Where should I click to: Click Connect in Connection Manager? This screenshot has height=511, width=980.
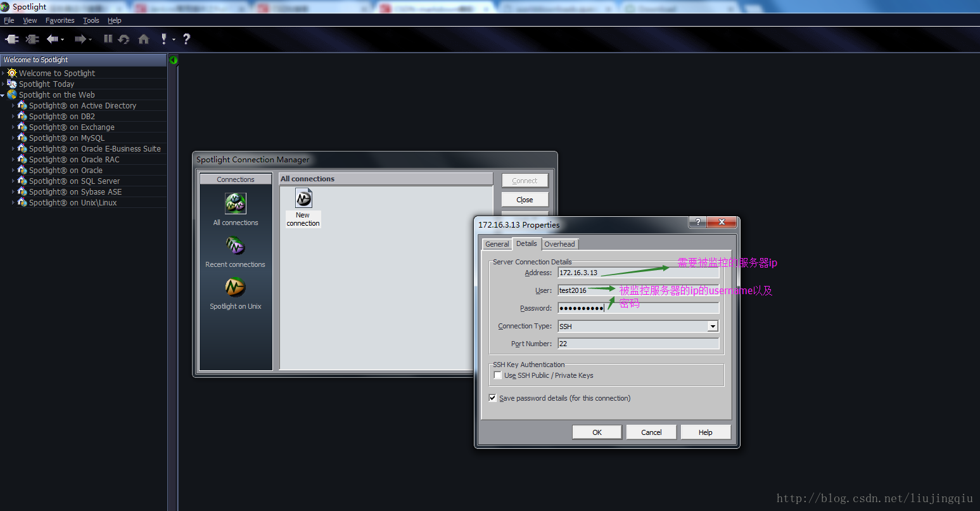pos(525,181)
